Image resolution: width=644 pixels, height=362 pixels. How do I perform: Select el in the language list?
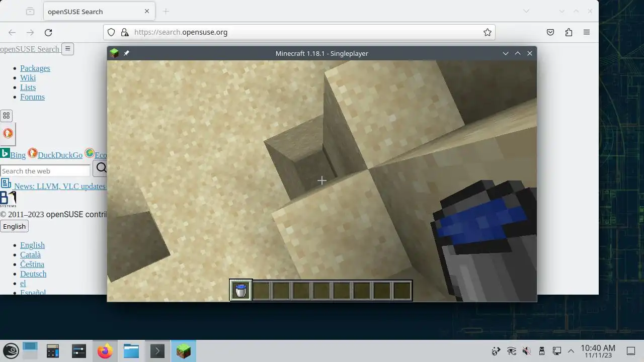[x=23, y=284]
